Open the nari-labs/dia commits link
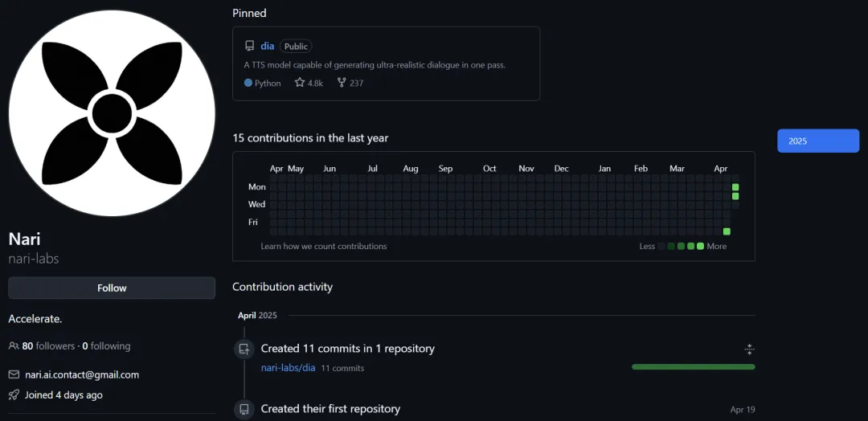This screenshot has width=868, height=421. click(x=288, y=367)
